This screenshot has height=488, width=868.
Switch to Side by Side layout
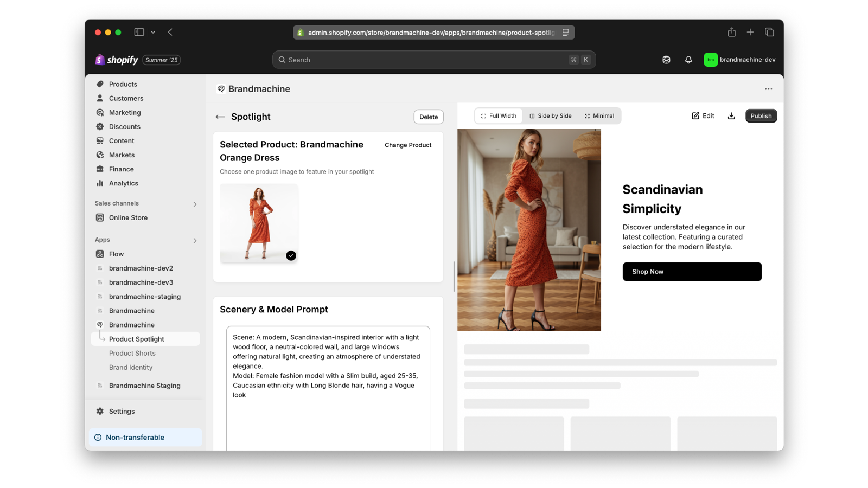pos(551,116)
